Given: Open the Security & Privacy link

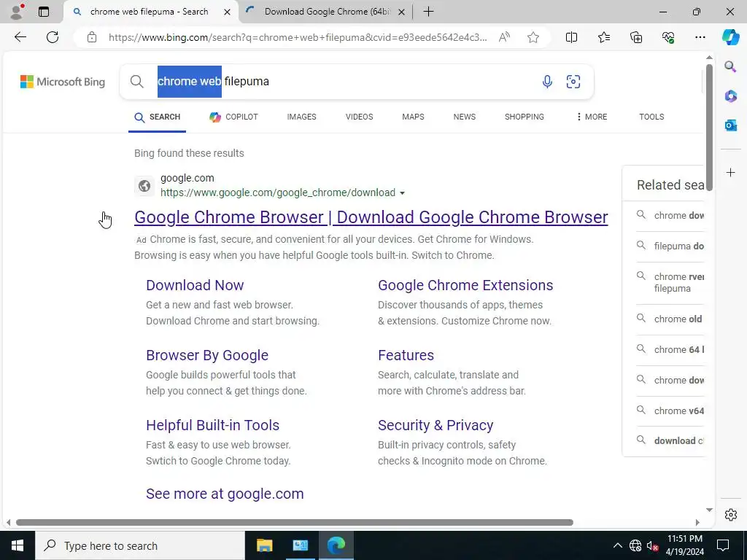Looking at the screenshot, I should [436, 425].
